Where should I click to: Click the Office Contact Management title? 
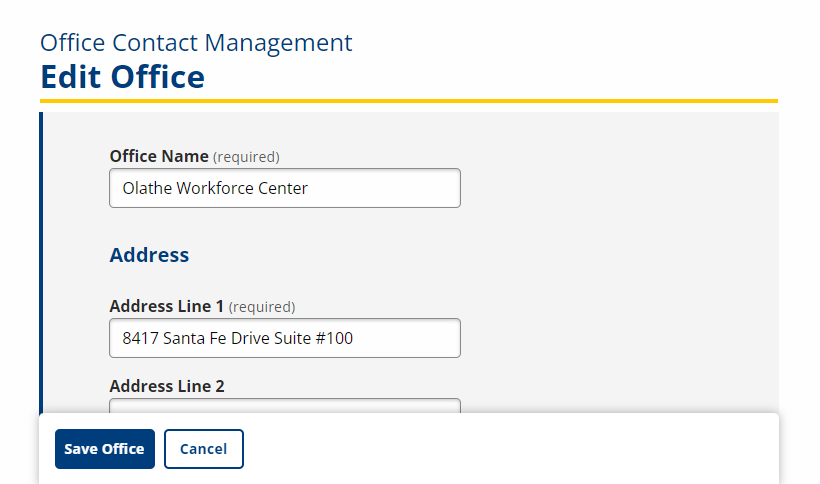(x=196, y=43)
